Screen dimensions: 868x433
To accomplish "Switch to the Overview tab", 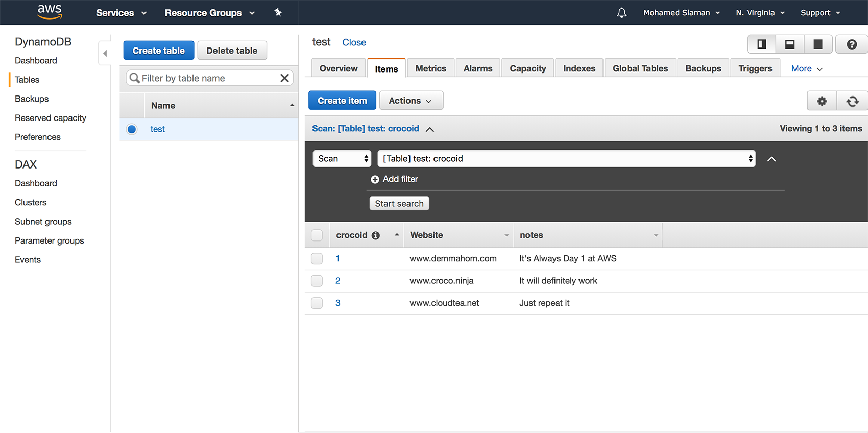I will click(x=339, y=68).
